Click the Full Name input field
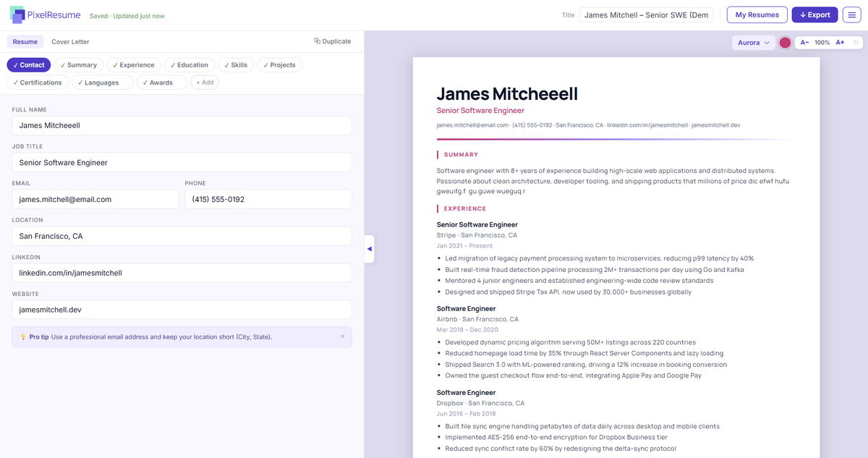 pyautogui.click(x=182, y=125)
